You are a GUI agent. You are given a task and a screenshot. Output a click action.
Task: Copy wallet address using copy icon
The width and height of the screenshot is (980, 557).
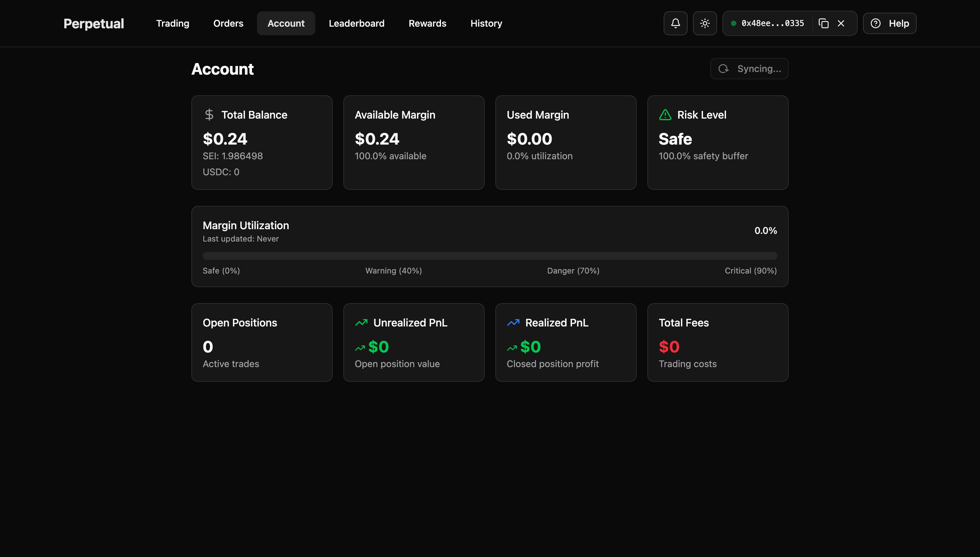(x=823, y=23)
